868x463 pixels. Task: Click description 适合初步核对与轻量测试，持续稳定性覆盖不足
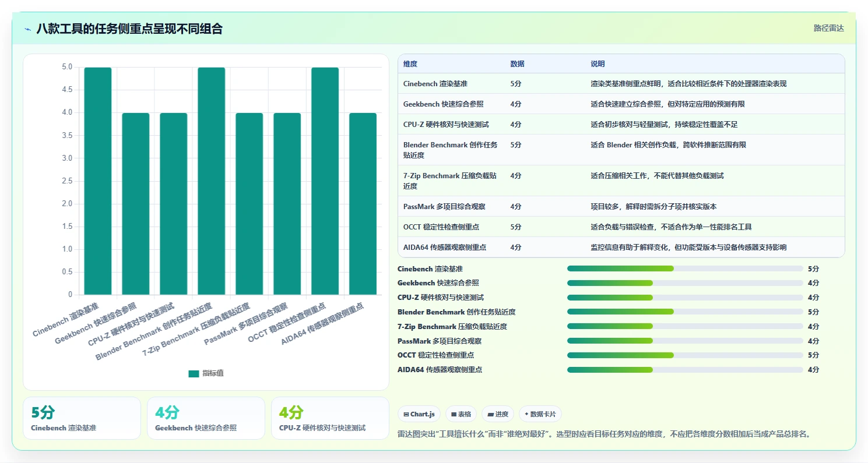664,125
